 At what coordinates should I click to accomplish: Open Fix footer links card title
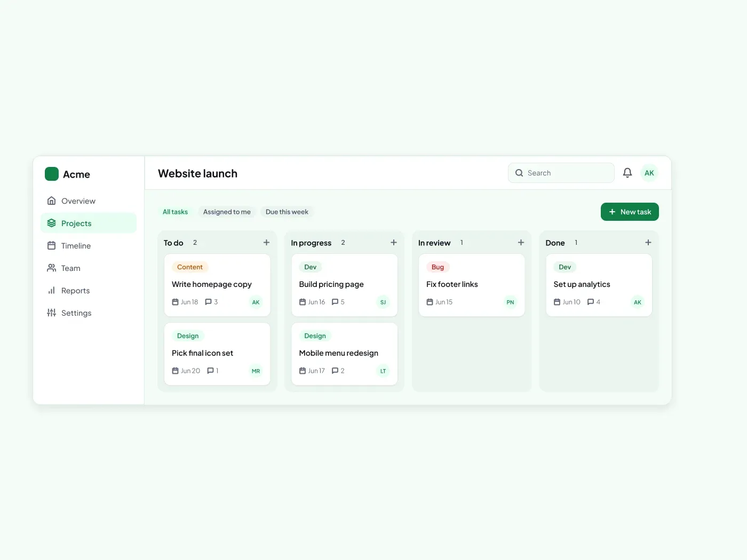pyautogui.click(x=452, y=284)
